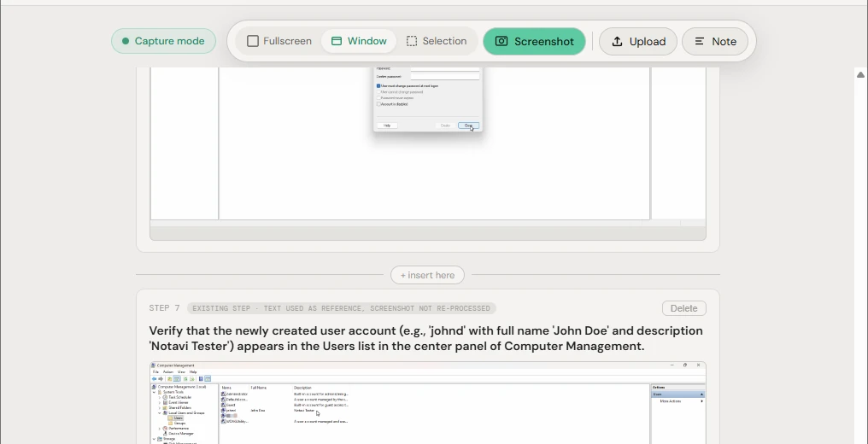Switch to Selection capture mode
Screen dimensions: 868x444
coord(437,41)
